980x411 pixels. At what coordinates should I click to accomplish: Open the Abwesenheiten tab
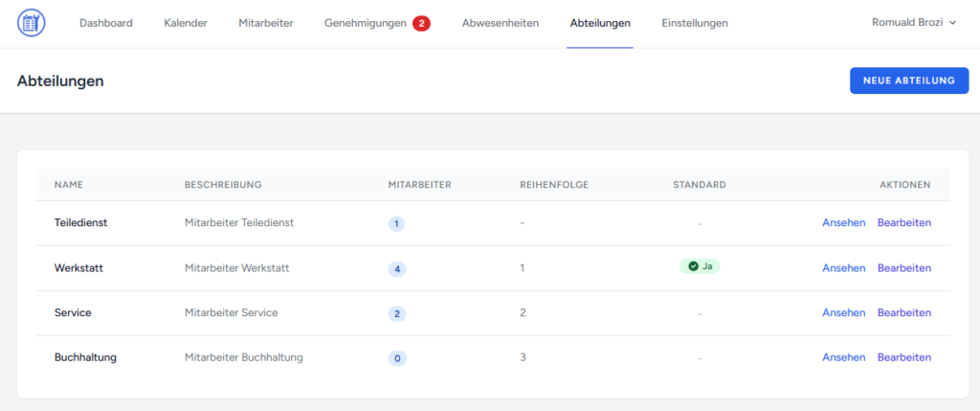tap(500, 23)
